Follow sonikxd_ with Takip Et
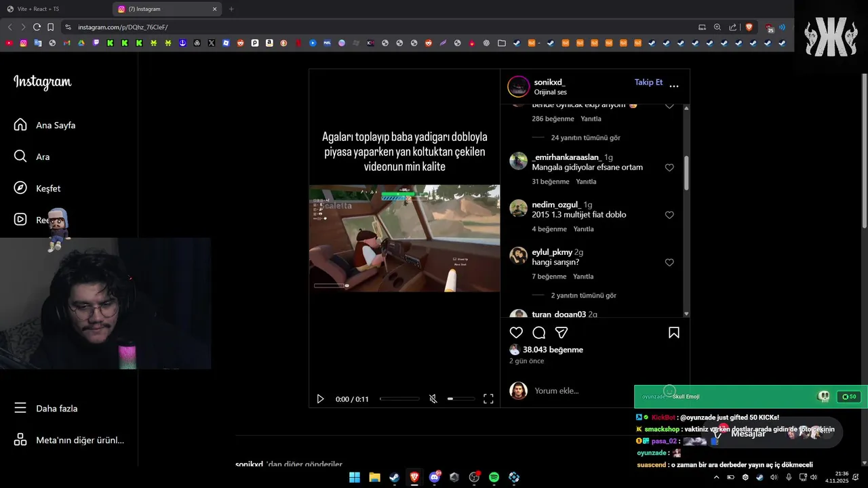This screenshot has height=488, width=868. tap(648, 82)
